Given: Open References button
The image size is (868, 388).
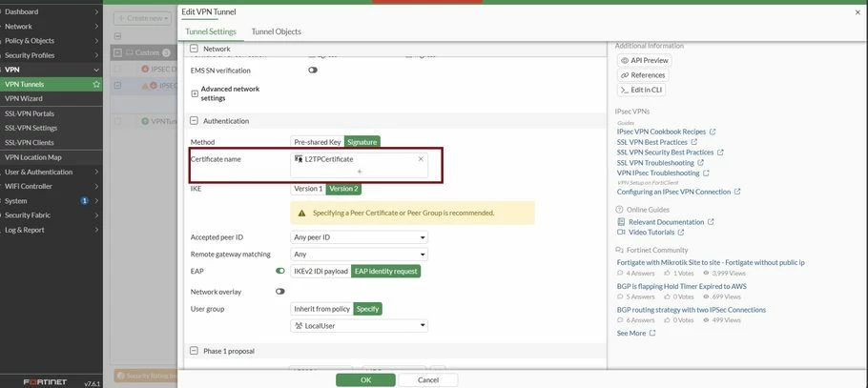Looking at the screenshot, I should [643, 75].
